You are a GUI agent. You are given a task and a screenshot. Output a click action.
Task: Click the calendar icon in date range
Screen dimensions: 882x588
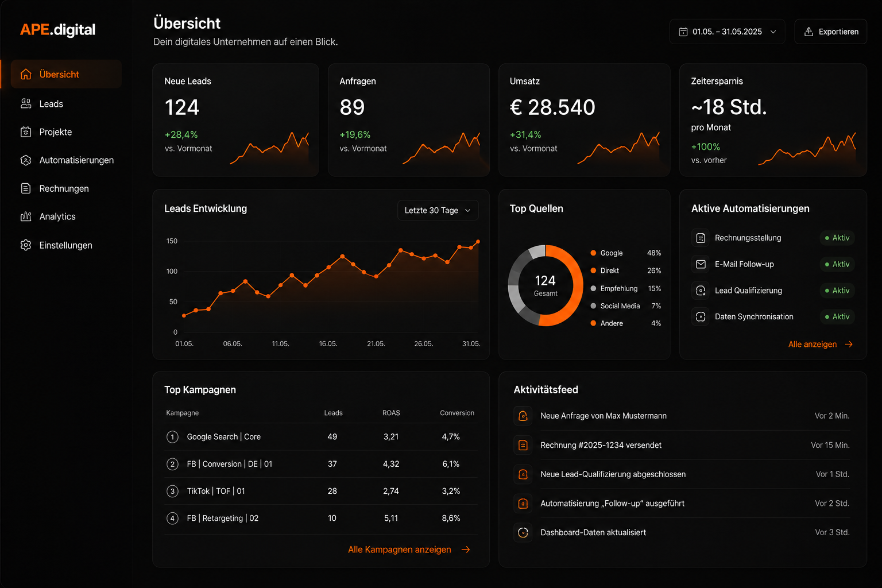(683, 32)
